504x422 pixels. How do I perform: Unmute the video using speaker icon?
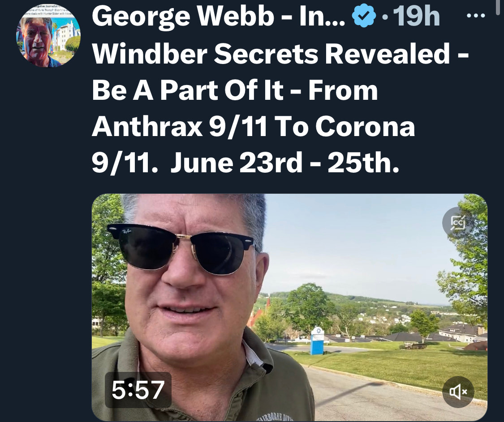pos(458,392)
